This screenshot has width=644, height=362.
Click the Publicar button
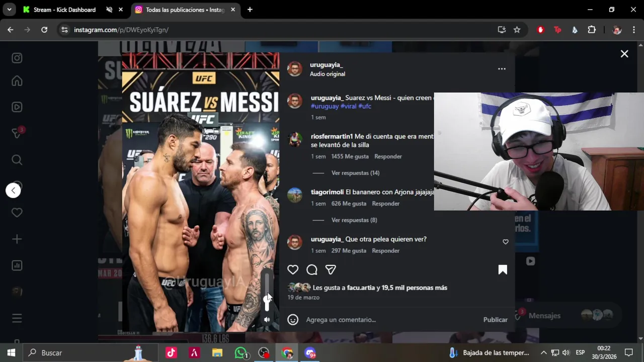pos(496,320)
